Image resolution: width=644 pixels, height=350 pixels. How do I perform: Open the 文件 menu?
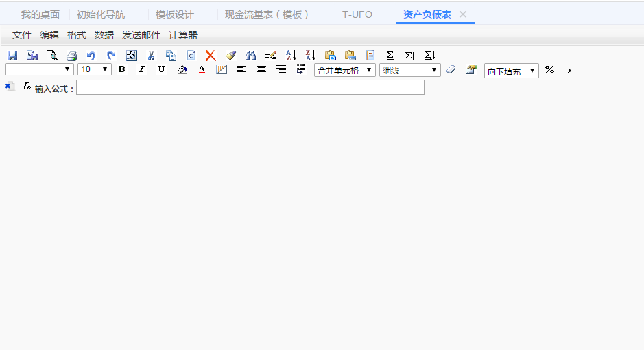point(22,35)
